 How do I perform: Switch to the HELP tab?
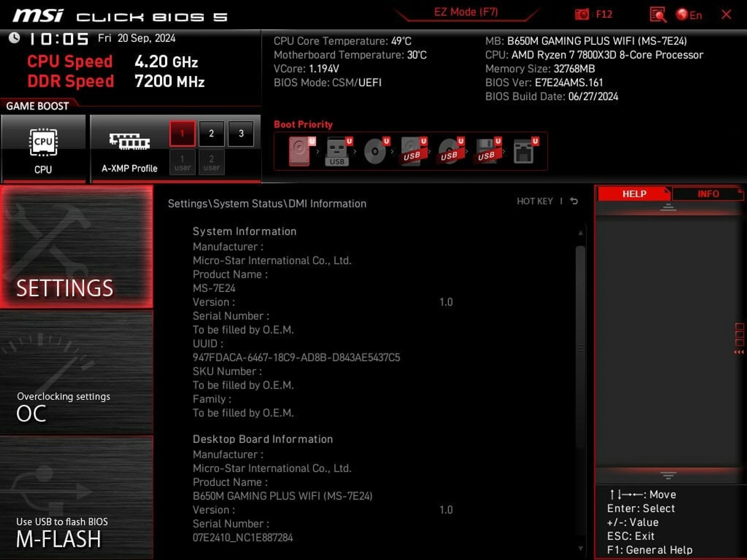coord(634,194)
